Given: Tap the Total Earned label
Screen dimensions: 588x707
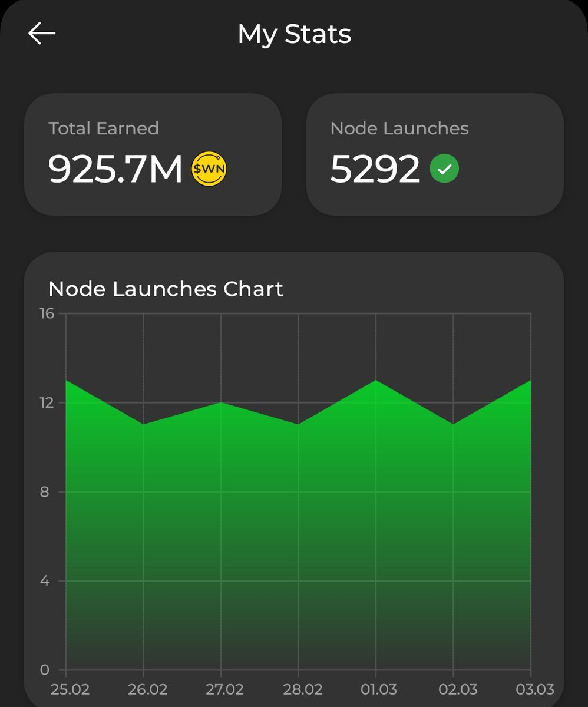Looking at the screenshot, I should pyautogui.click(x=104, y=128).
